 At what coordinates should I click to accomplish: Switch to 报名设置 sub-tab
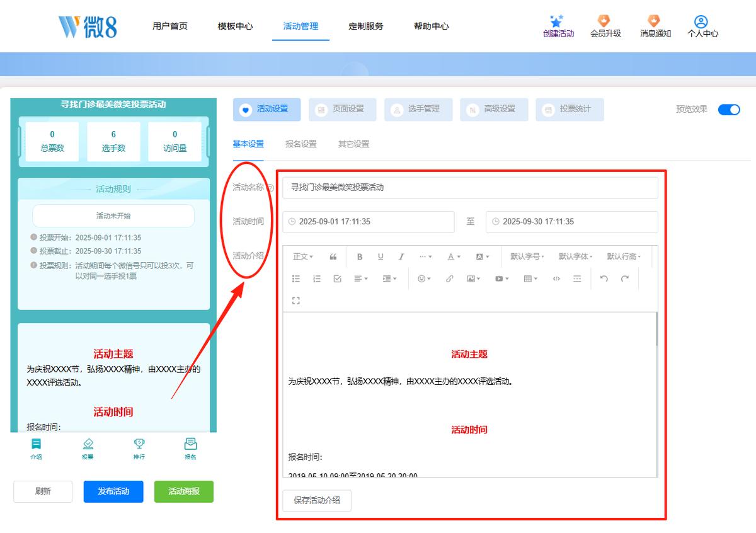(301, 144)
